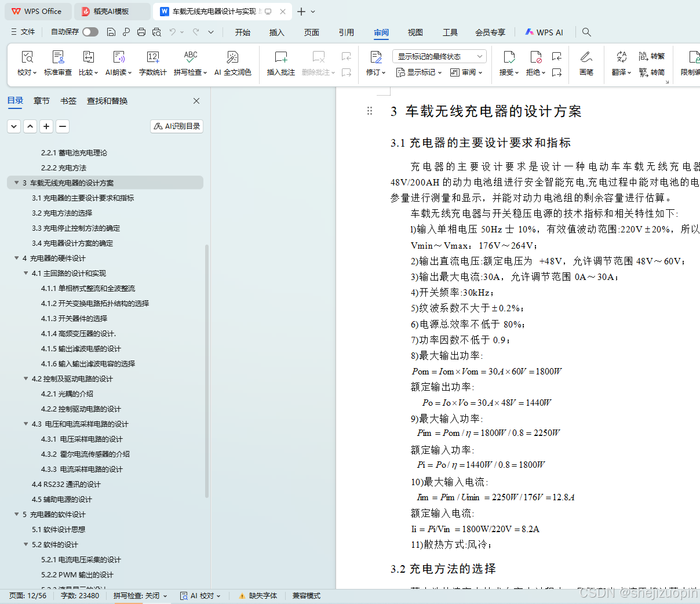700x604 pixels.
Task: Click AI识别目录 button in outline panel
Action: click(x=176, y=125)
